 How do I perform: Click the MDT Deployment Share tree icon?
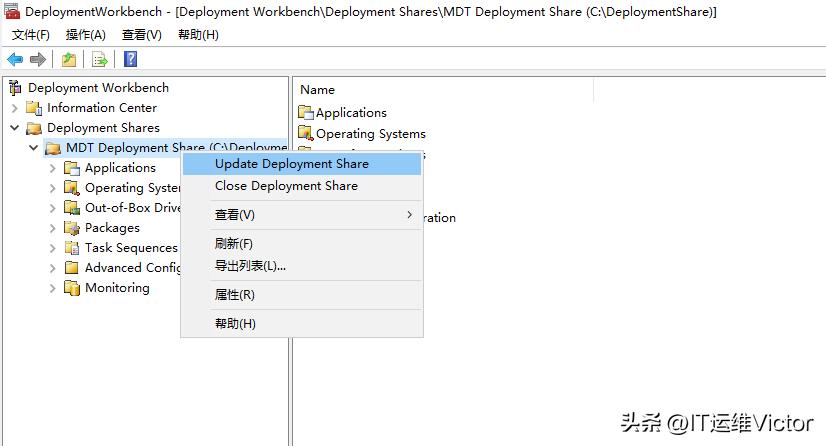[53, 148]
